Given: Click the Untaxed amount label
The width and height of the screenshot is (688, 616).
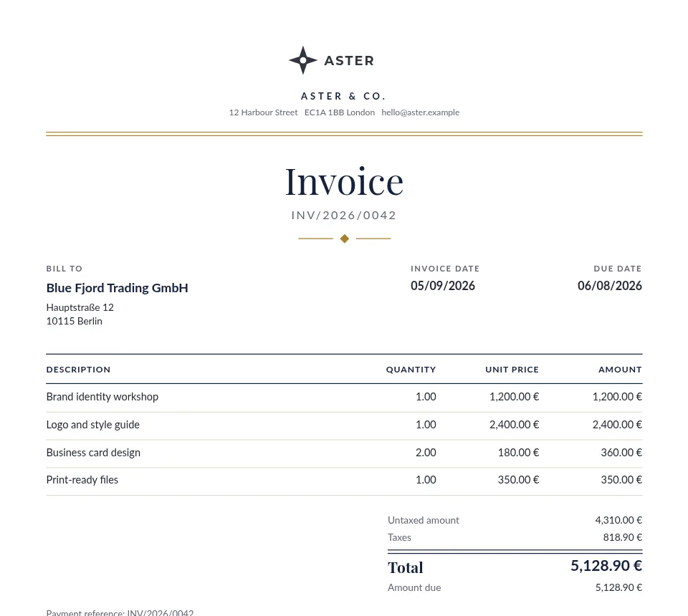Looking at the screenshot, I should [424, 520].
